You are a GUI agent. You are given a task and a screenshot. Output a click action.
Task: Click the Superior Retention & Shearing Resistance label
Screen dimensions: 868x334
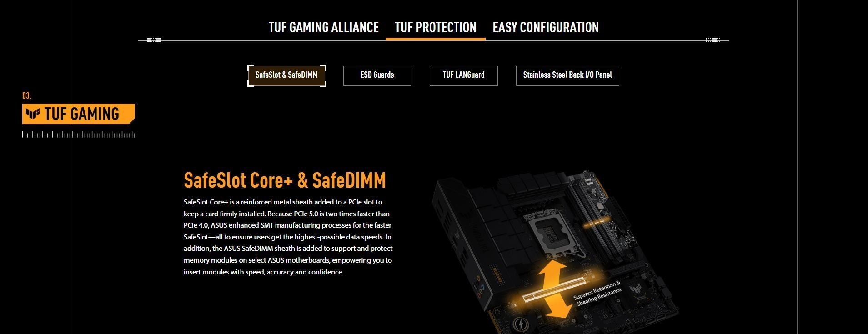pos(598,294)
